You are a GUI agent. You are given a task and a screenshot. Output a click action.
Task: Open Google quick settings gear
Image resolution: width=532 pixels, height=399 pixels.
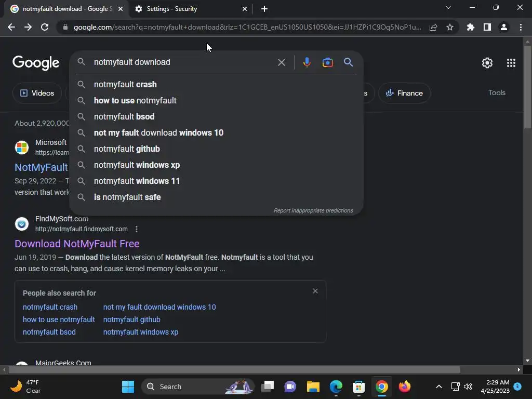point(487,63)
